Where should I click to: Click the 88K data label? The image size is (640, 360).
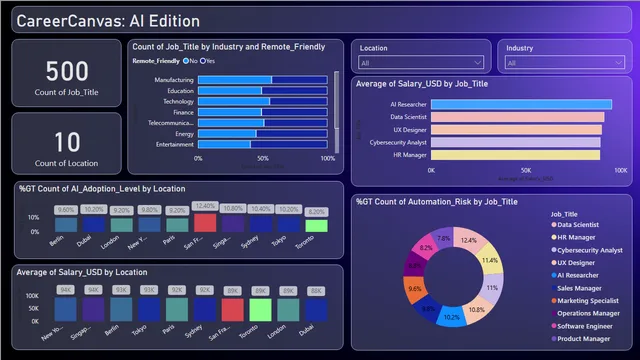(x=316, y=291)
